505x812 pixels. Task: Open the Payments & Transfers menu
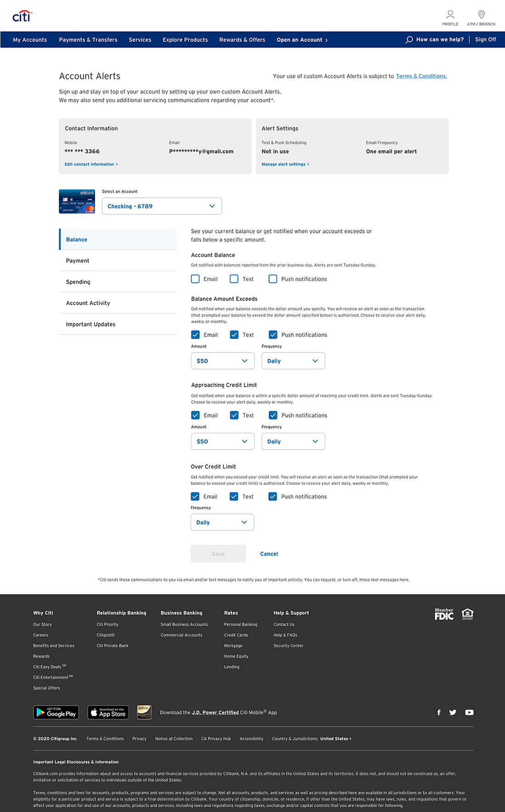pos(88,40)
